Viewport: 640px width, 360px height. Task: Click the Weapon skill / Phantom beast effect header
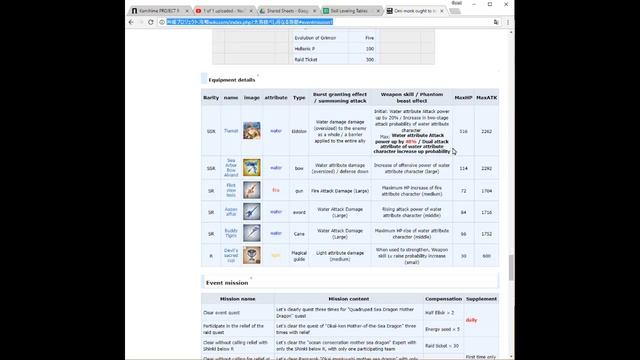(x=411, y=98)
